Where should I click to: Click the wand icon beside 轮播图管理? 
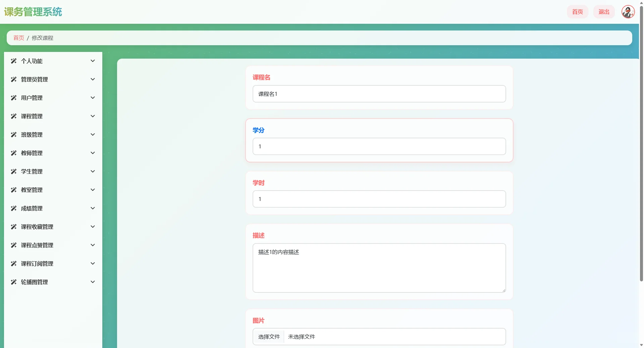(x=13, y=282)
